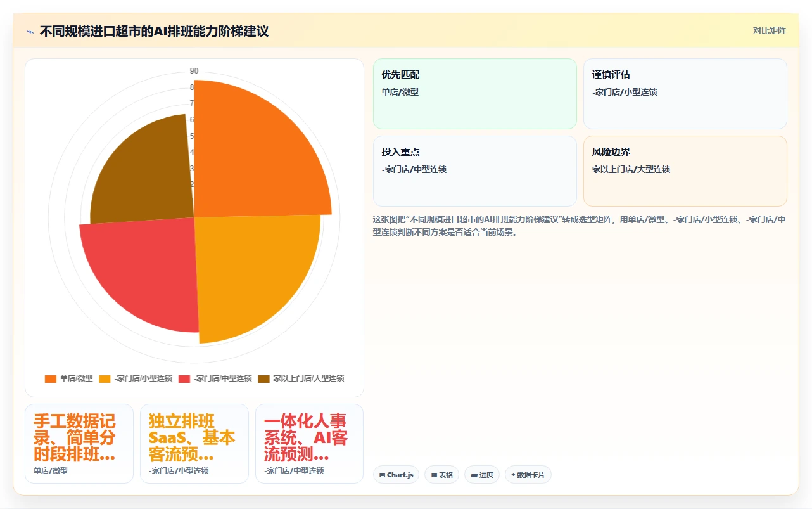The image size is (812, 509).
Task: Click the chart description paragraph
Action: 580,226
